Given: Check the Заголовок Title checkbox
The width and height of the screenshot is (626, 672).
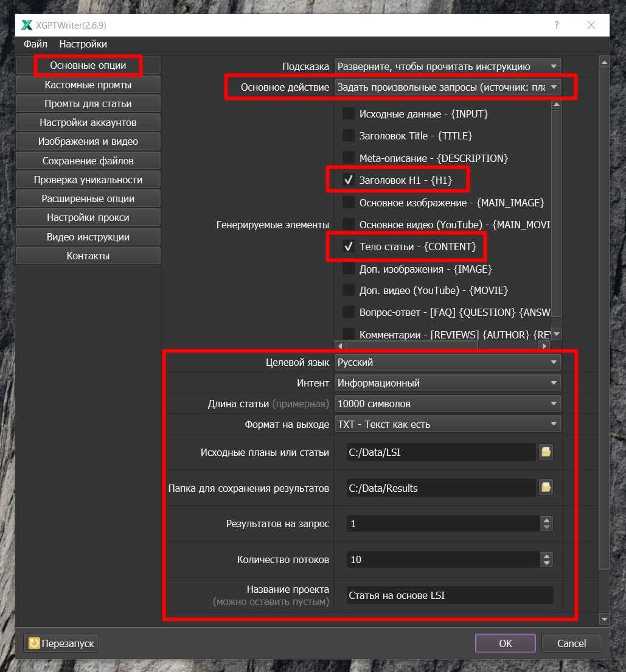Looking at the screenshot, I should (x=349, y=136).
